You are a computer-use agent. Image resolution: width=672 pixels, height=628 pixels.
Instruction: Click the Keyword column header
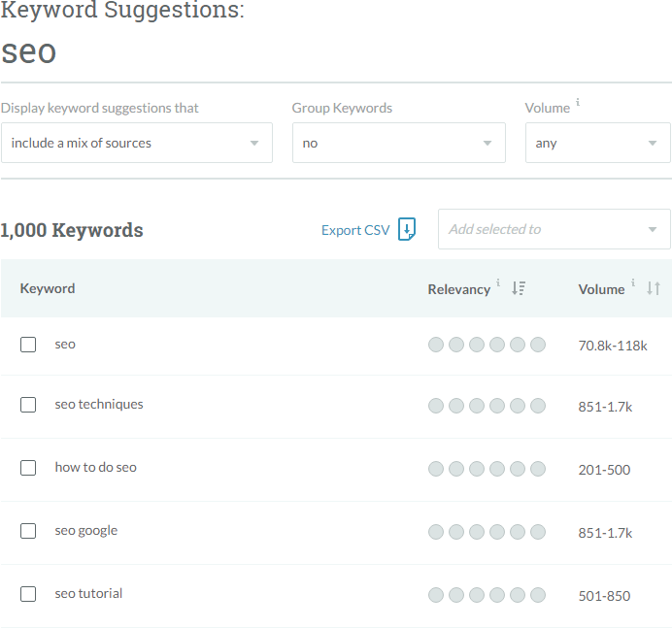tap(48, 288)
